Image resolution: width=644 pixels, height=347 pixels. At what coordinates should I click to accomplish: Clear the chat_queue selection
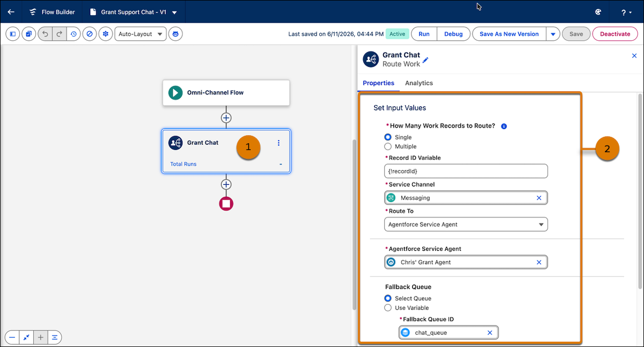pos(489,332)
